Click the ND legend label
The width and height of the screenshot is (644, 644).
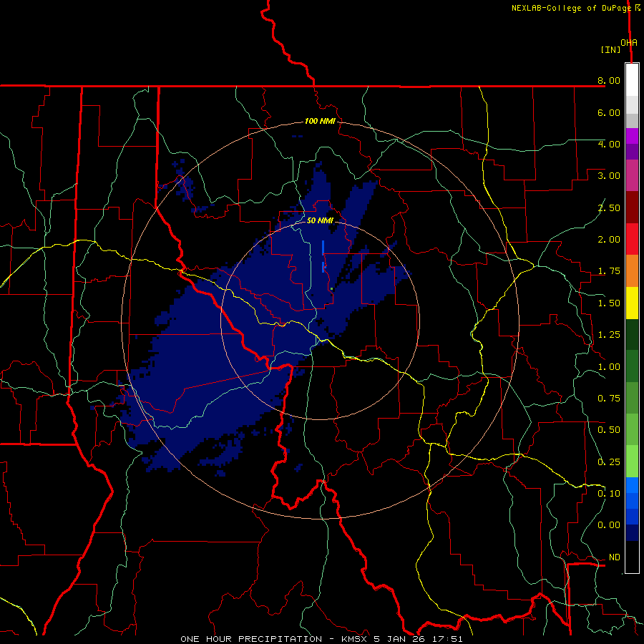(x=615, y=557)
